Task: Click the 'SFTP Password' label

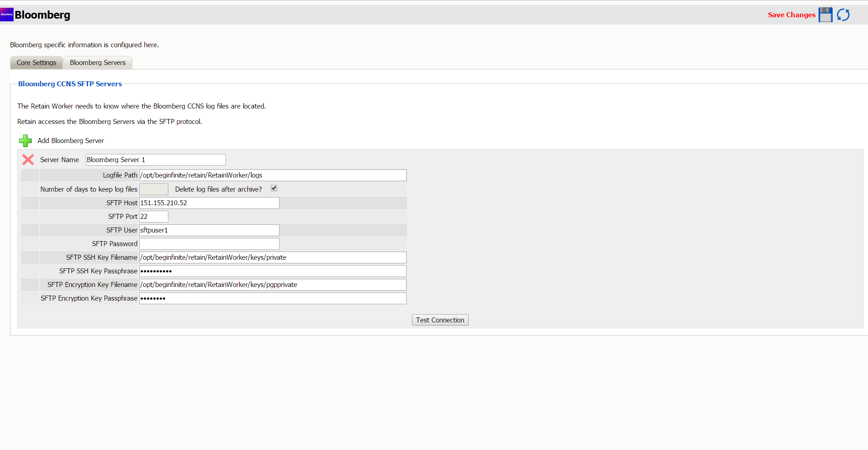Action: (x=114, y=244)
